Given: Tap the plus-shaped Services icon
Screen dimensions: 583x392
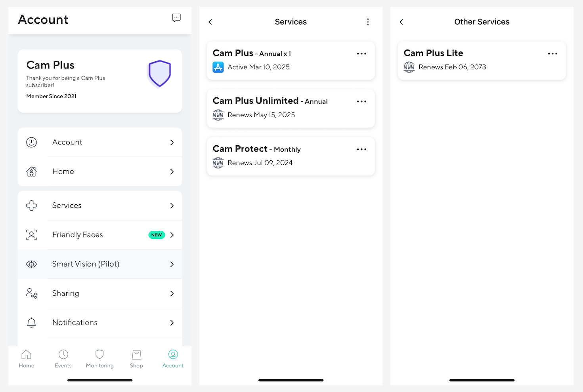Looking at the screenshot, I should tap(32, 206).
